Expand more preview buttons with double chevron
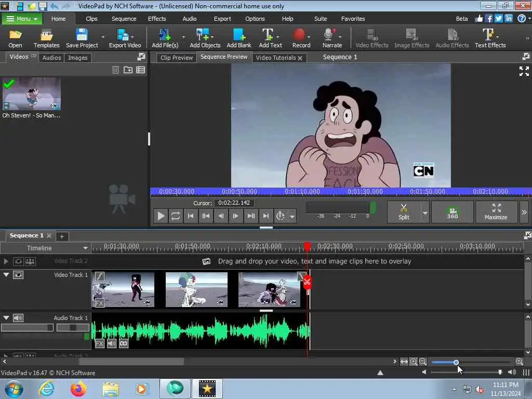532x399 pixels. click(524, 212)
